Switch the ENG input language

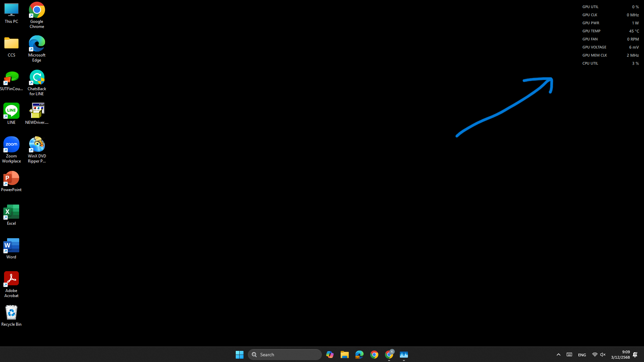tap(582, 355)
